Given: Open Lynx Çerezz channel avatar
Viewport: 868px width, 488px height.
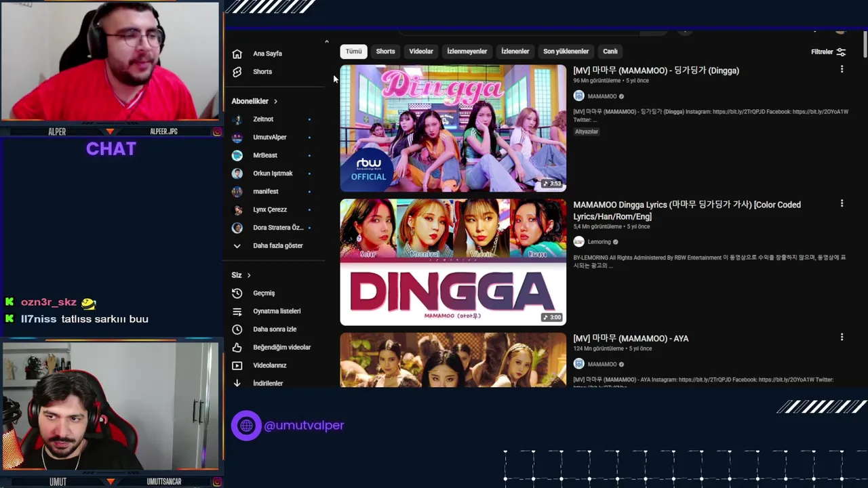Looking at the screenshot, I should 237,209.
